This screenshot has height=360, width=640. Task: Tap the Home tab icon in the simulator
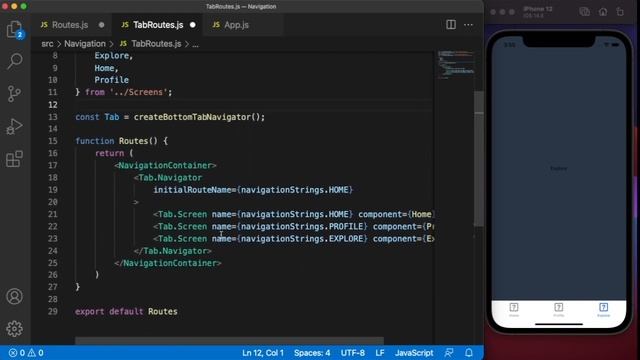coord(514,309)
